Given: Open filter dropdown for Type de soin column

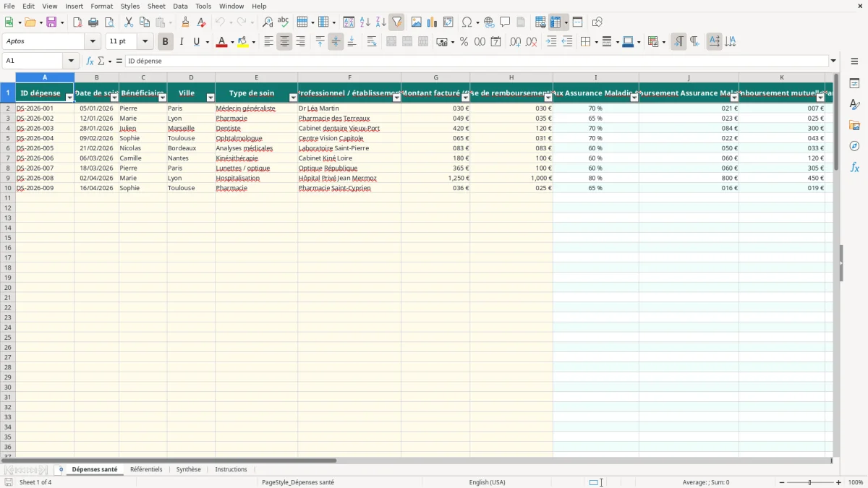Looking at the screenshot, I should (293, 98).
